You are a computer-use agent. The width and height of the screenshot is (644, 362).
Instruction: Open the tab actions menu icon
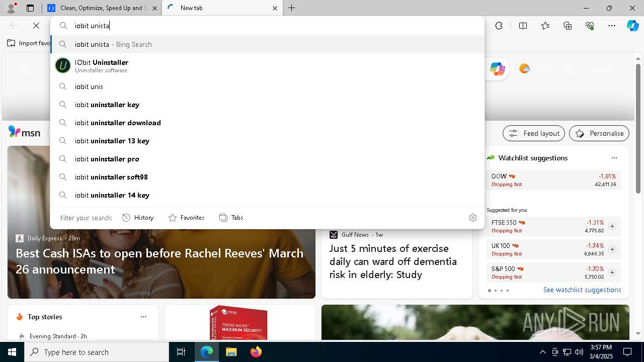[30, 8]
